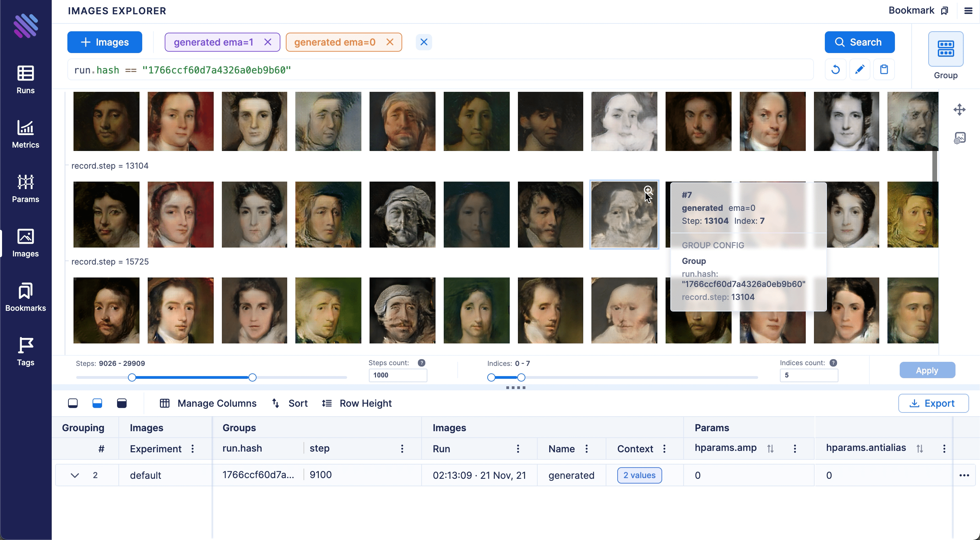Image resolution: width=980 pixels, height=540 pixels.
Task: Remove the generated ema=1 tag
Action: 268,42
